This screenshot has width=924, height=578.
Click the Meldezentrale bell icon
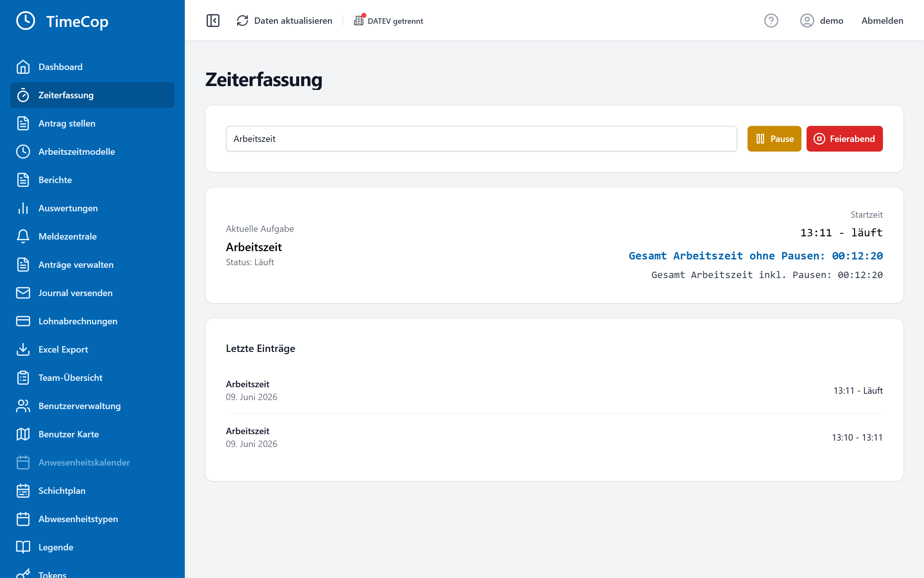click(x=23, y=237)
